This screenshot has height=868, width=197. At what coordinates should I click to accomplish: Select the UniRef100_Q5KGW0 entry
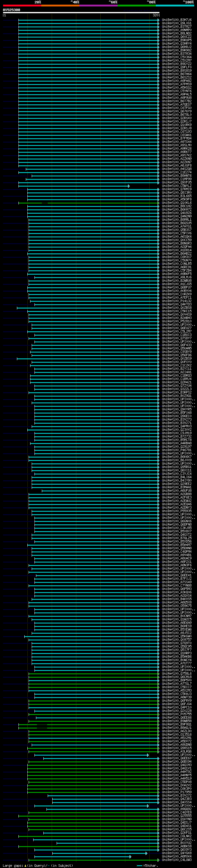[177, 636]
